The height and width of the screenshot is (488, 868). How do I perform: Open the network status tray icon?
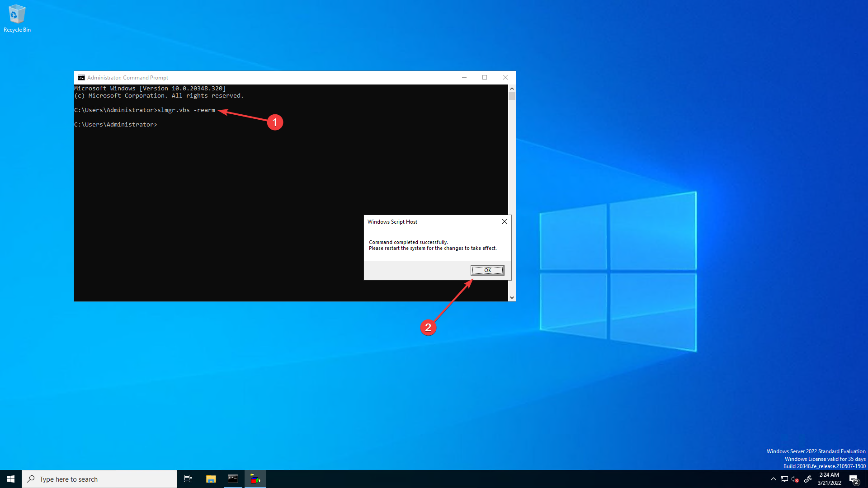click(784, 479)
